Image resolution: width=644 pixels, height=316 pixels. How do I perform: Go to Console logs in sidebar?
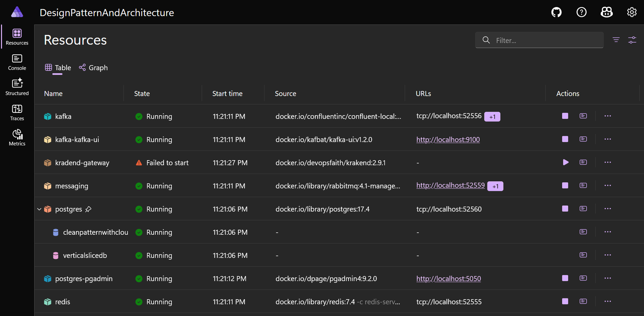click(x=17, y=62)
